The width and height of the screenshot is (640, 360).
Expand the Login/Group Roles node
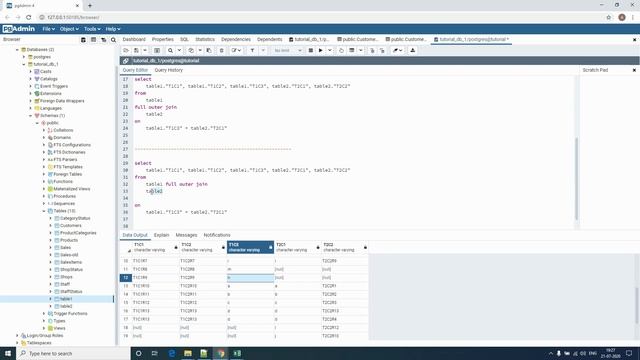tap(18, 336)
